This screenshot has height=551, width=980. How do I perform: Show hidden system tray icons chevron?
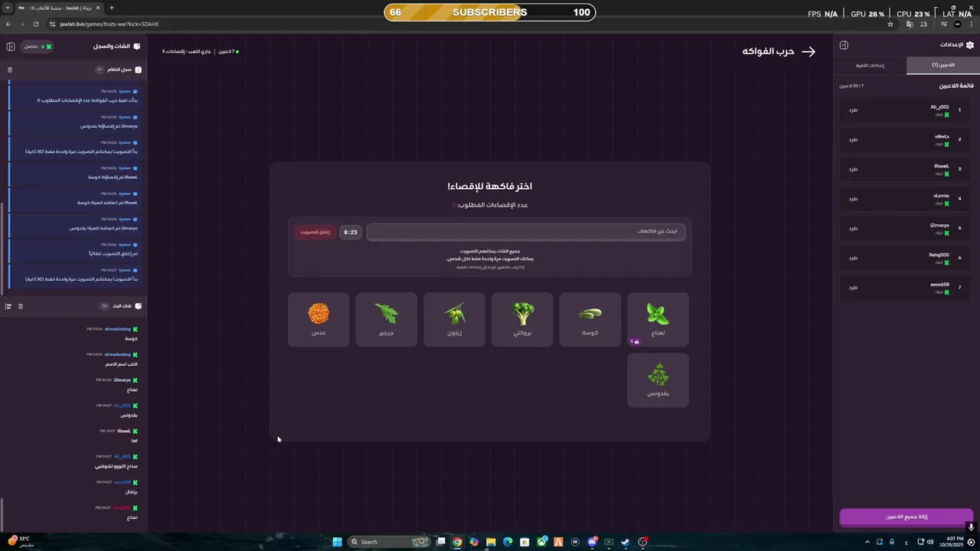point(867,542)
